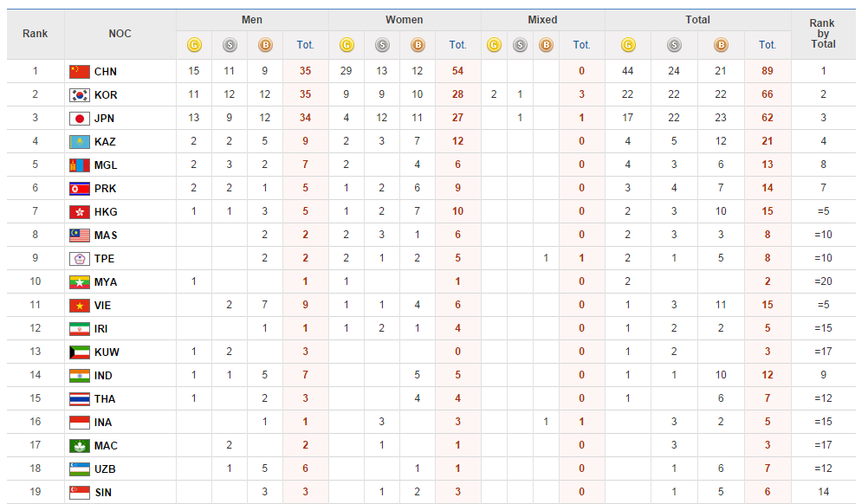Click the NOC column header
This screenshot has width=868, height=504.
click(x=120, y=34)
